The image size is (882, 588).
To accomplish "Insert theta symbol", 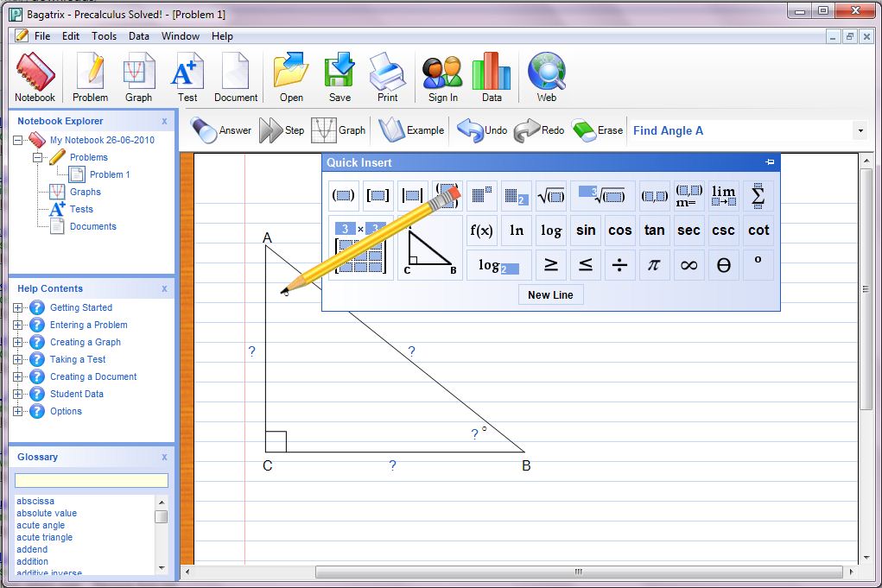I will 724,265.
